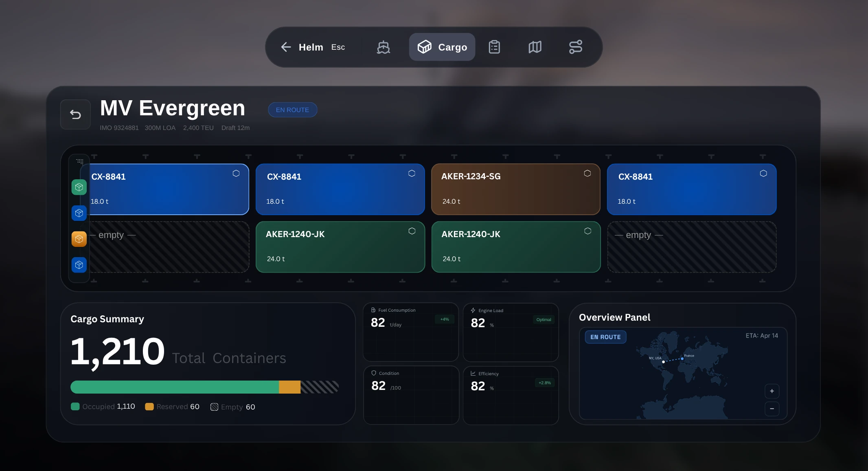Open the map tab icon
The width and height of the screenshot is (868, 471).
[535, 47]
